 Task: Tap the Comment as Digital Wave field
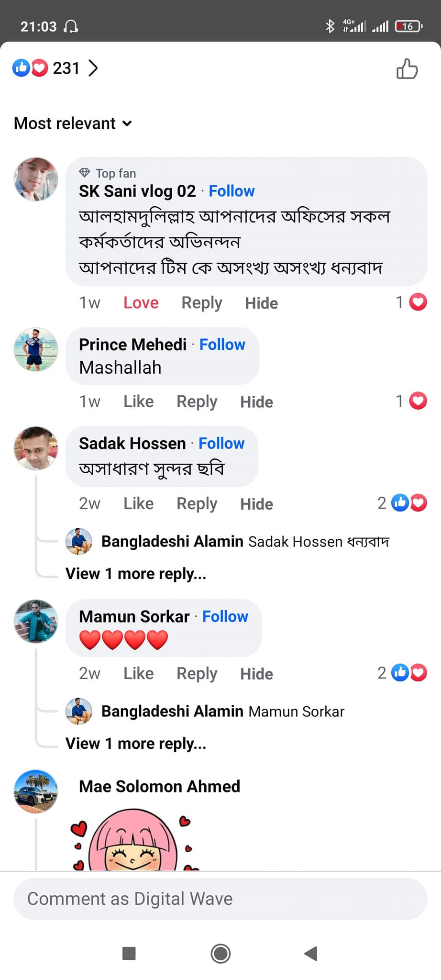tap(220, 899)
